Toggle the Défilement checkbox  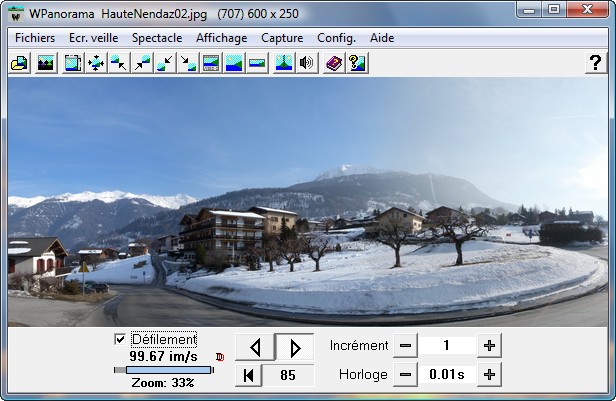point(121,340)
